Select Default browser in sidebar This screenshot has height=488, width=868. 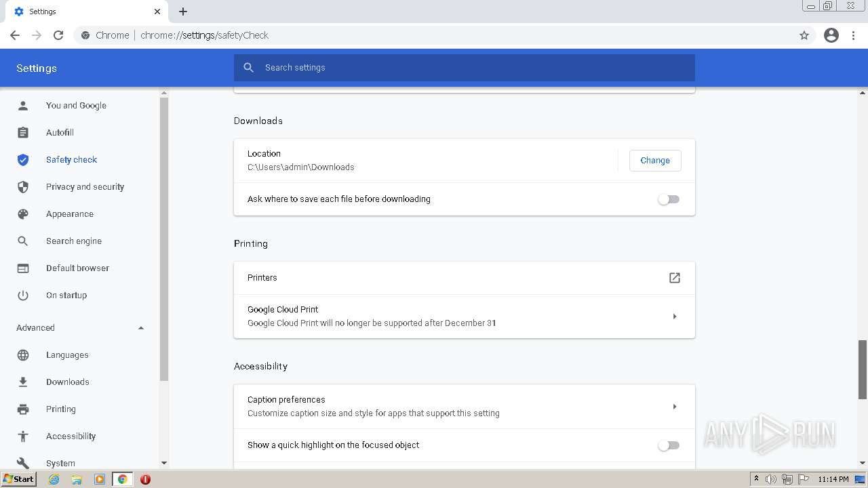pos(77,268)
